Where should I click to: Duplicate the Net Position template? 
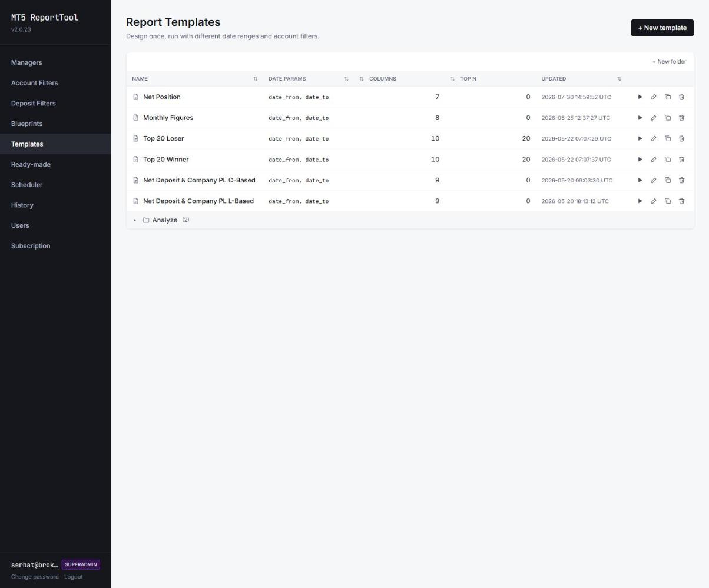pos(668,97)
